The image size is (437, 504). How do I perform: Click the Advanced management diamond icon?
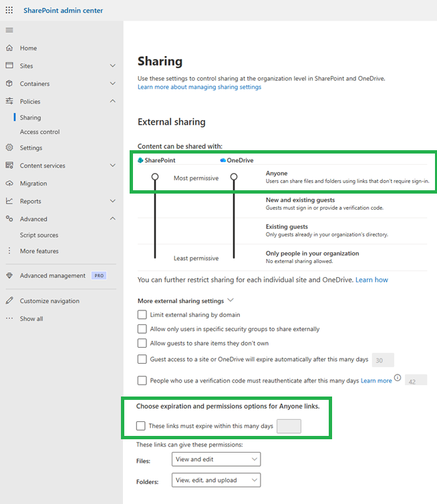coord(9,276)
